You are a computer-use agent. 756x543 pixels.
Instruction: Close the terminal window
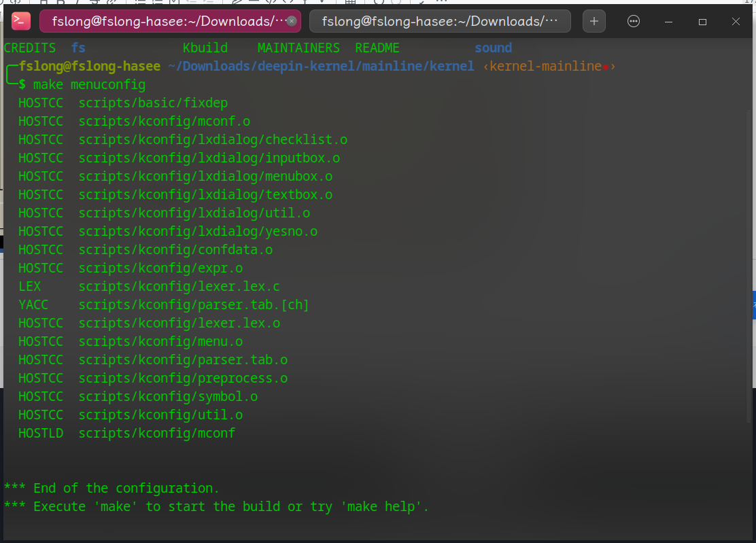tap(736, 22)
